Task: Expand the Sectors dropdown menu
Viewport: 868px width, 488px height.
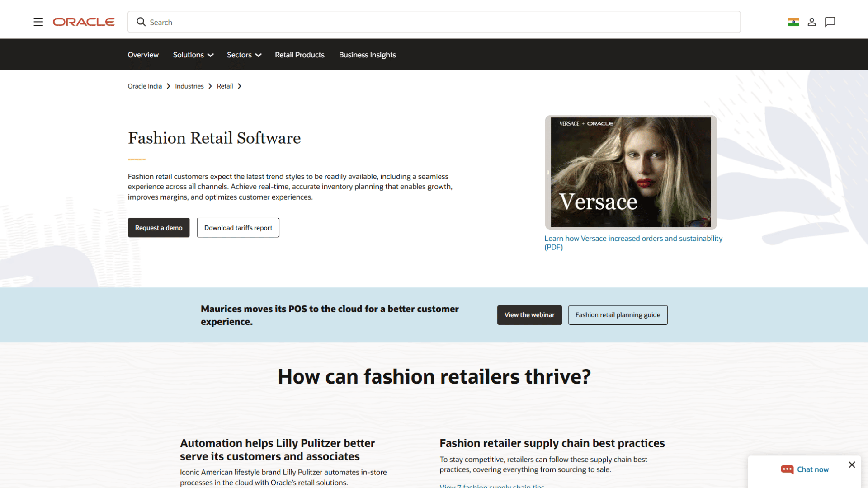Action: tap(244, 55)
